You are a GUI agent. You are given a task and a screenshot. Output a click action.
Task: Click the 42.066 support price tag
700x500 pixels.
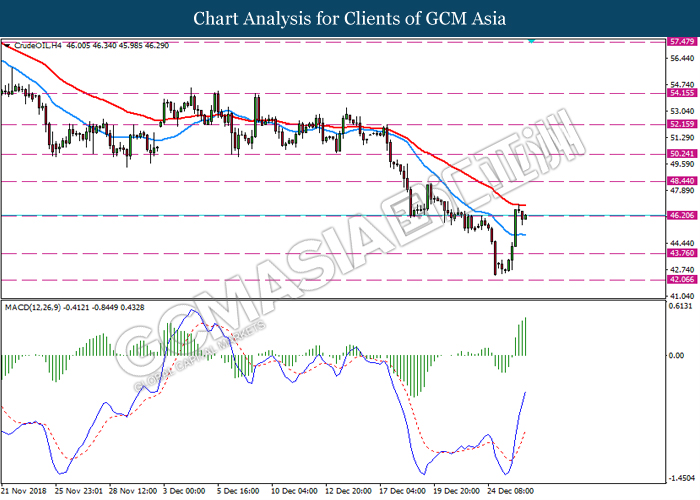(x=682, y=279)
